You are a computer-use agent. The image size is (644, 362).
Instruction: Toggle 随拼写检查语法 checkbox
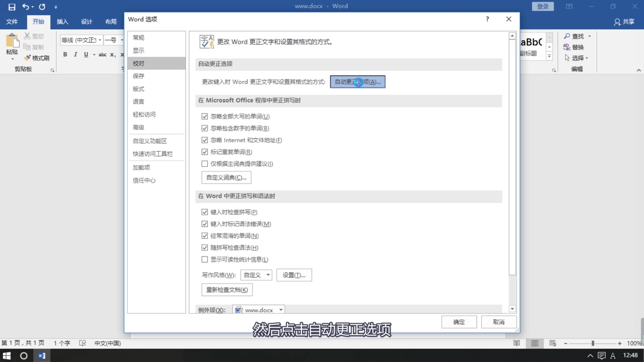tap(205, 247)
